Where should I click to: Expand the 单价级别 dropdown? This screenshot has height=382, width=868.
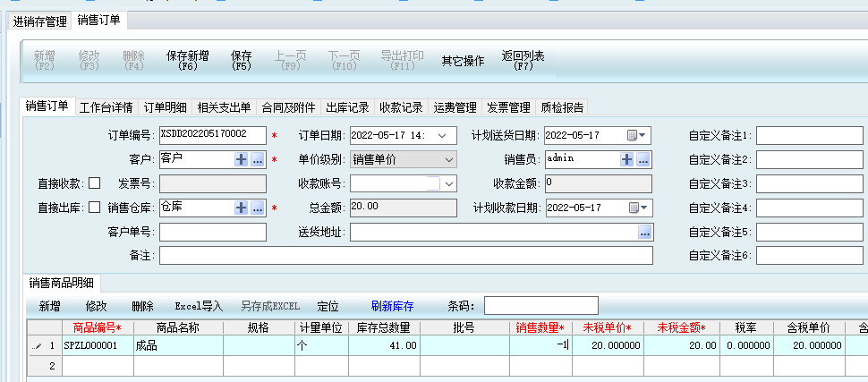(x=449, y=159)
